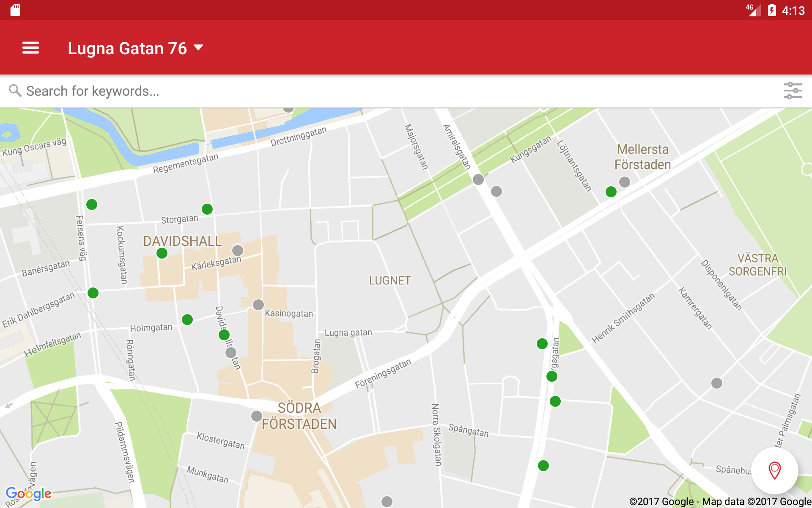
Task: Expand the Lugna Gatan 76 location dropdown
Action: [x=127, y=48]
